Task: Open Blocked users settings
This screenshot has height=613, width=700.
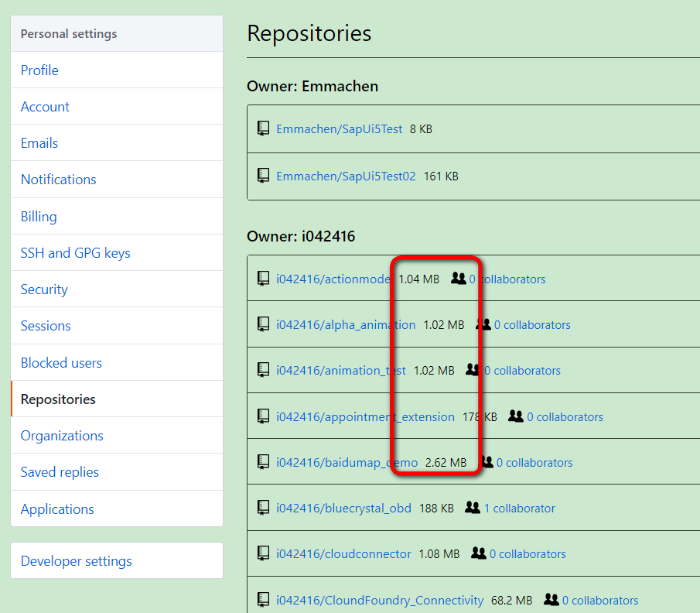Action: click(x=61, y=363)
